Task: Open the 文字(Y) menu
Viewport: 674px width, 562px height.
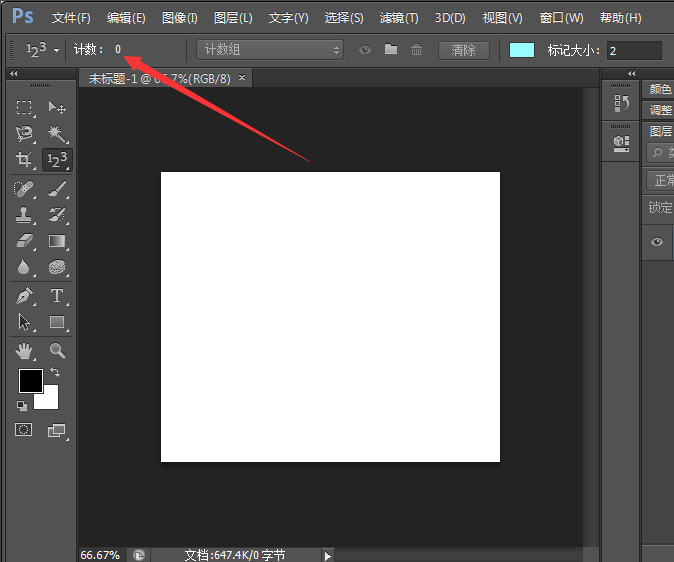Action: click(x=288, y=18)
